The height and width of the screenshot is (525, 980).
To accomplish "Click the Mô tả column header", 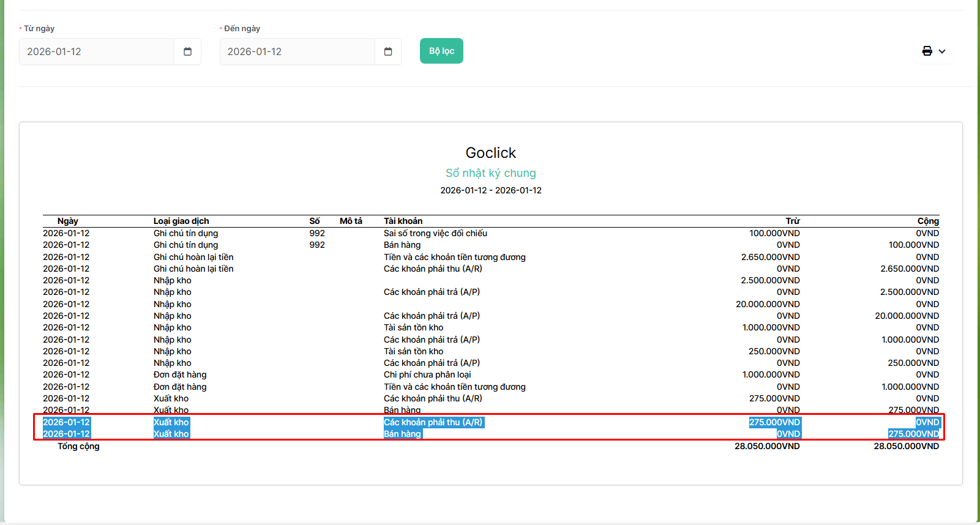I will 351,221.
